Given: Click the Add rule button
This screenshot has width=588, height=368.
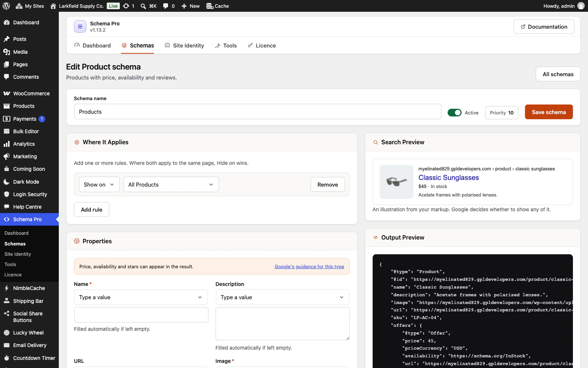Looking at the screenshot, I should coord(92,209).
